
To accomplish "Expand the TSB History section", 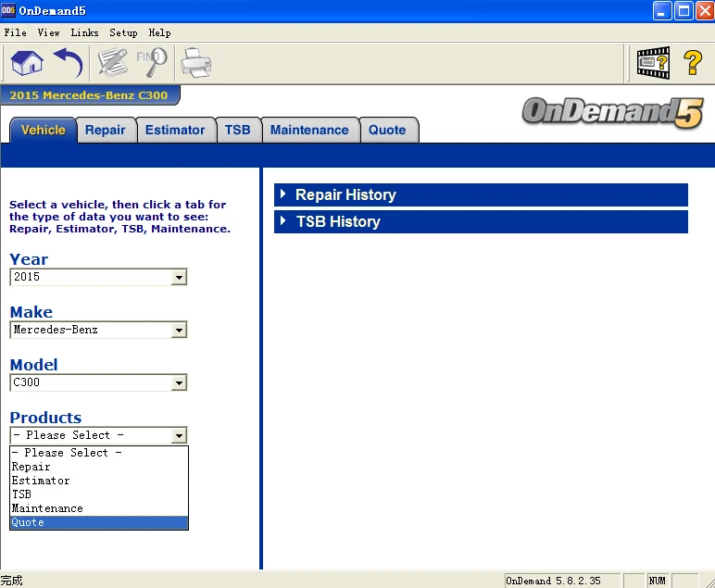I will 481,221.
